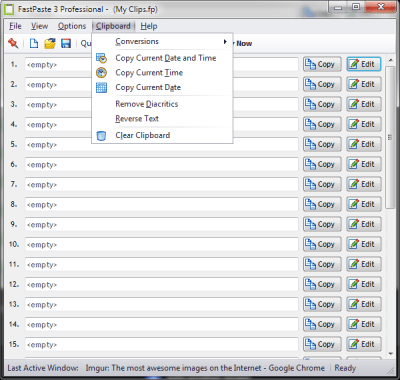Copy clip number 3
Image resolution: width=400 pixels, height=380 pixels.
coord(322,104)
